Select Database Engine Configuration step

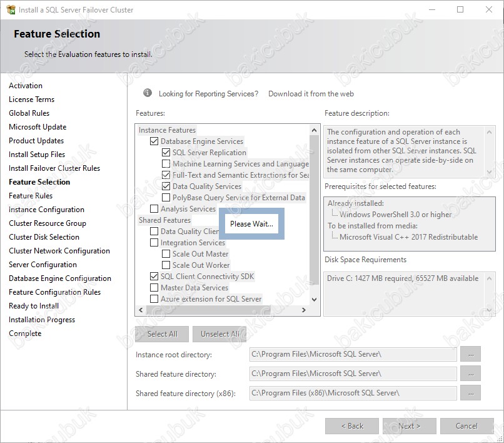coord(60,278)
